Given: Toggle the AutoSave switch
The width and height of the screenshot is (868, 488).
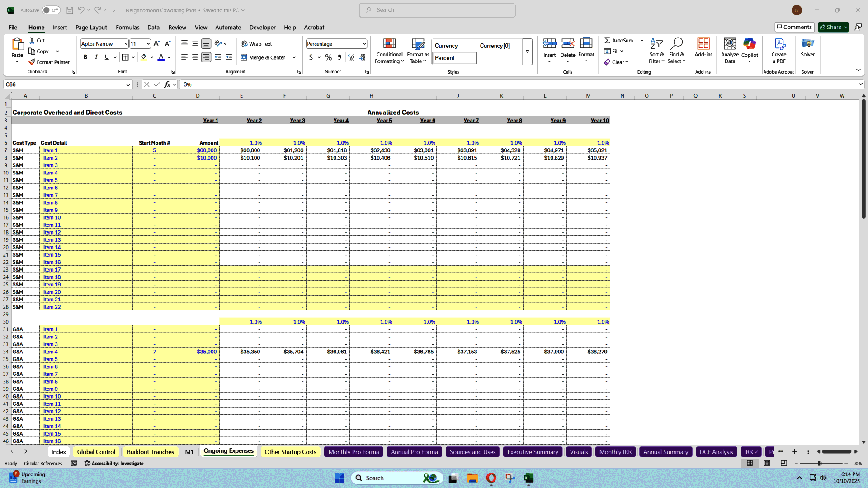Looking at the screenshot, I should point(51,10).
